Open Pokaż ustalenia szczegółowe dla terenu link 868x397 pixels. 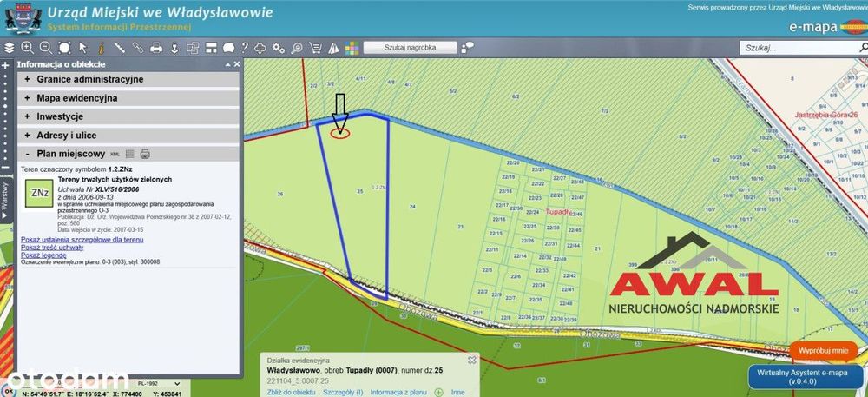click(x=82, y=240)
